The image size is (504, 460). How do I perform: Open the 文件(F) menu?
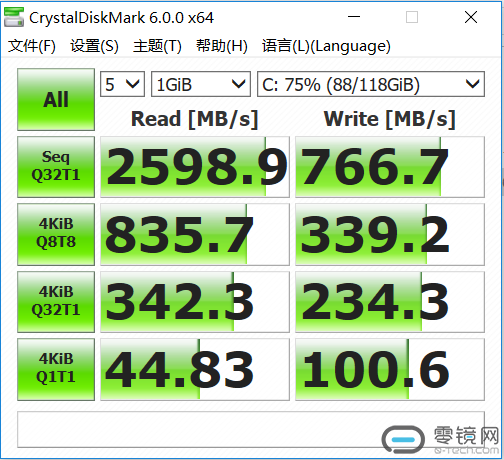point(32,46)
